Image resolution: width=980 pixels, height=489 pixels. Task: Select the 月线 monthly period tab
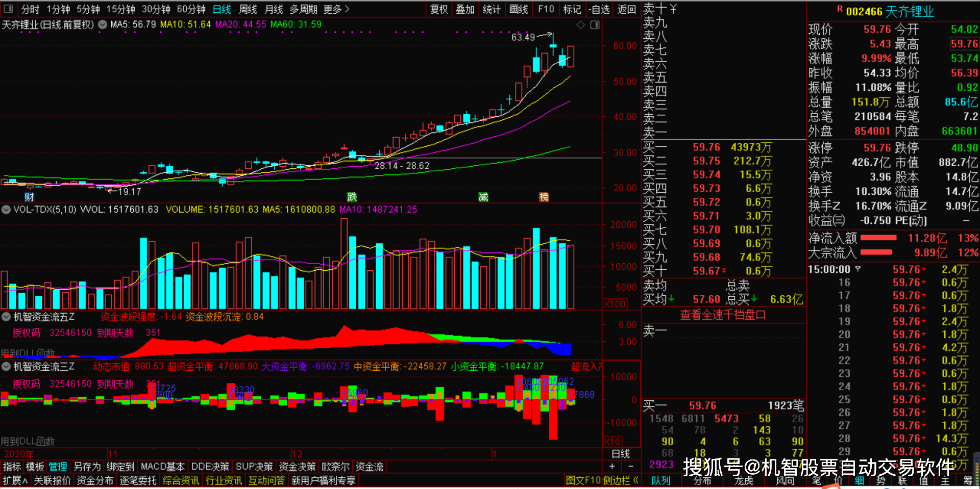(x=274, y=9)
